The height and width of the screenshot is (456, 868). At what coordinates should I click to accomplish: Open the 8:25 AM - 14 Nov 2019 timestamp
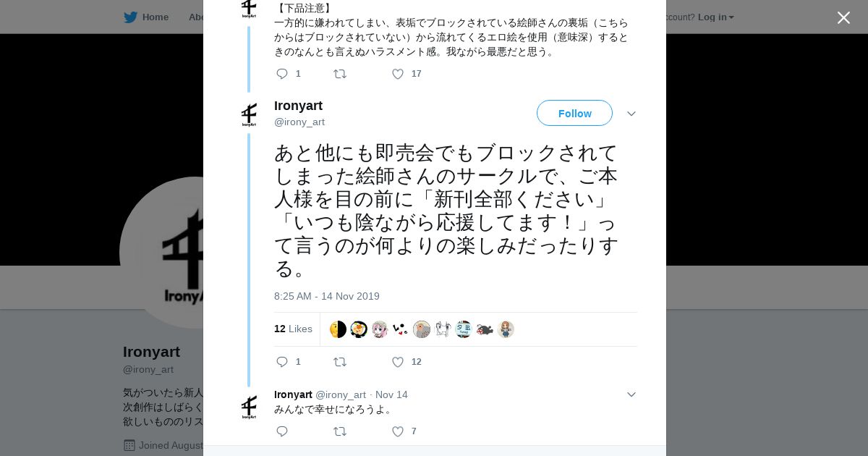327,296
